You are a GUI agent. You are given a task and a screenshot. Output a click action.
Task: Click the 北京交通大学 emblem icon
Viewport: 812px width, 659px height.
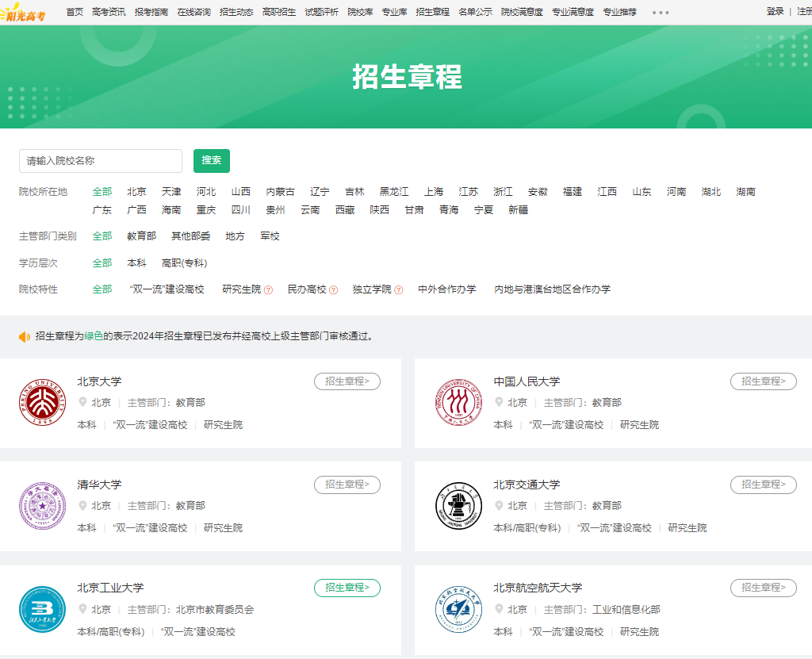coord(458,505)
